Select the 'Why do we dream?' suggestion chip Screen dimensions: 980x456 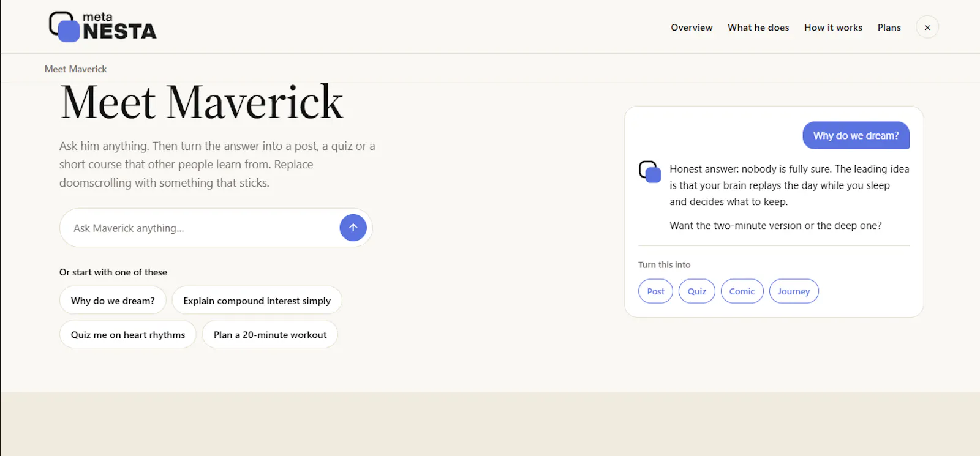pyautogui.click(x=113, y=301)
